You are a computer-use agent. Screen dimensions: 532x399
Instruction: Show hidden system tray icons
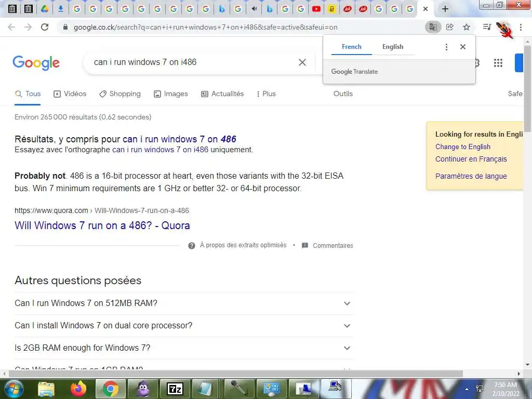pyautogui.click(x=467, y=389)
